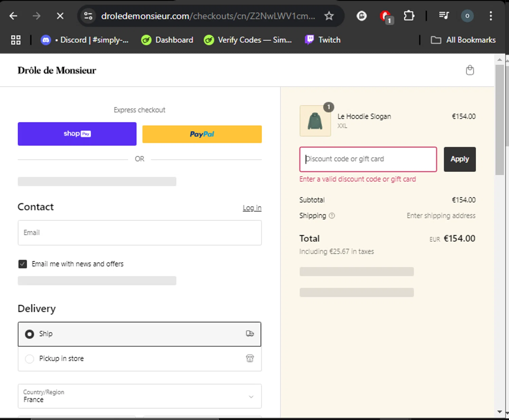Screen dimensions: 509x420
Task: Click the Drôle de Monsieur logo
Action: [57, 70]
